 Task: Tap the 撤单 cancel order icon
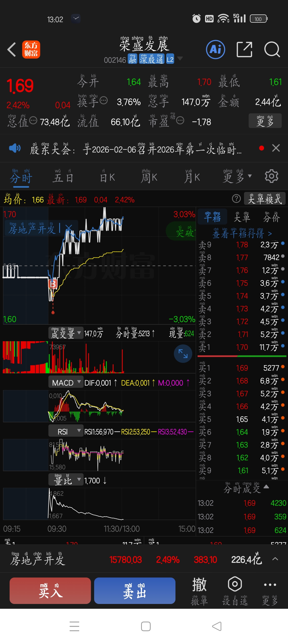coord(199,591)
